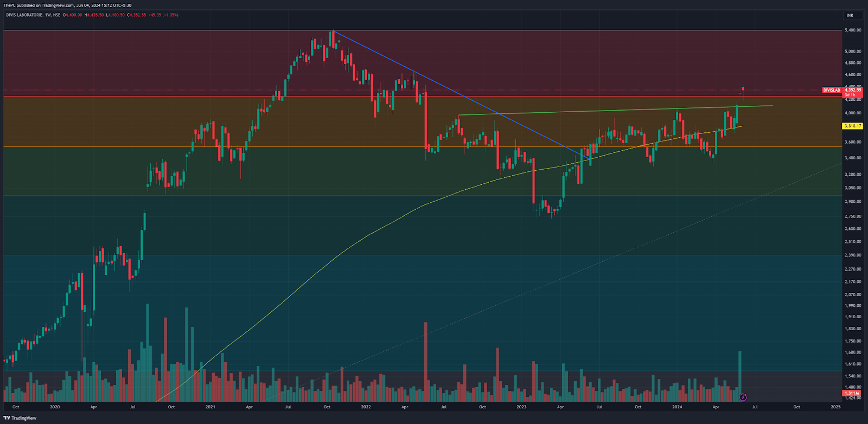Click the DIVIS LABORATORIE symbol title
The width and height of the screenshot is (868, 424).
24,15
